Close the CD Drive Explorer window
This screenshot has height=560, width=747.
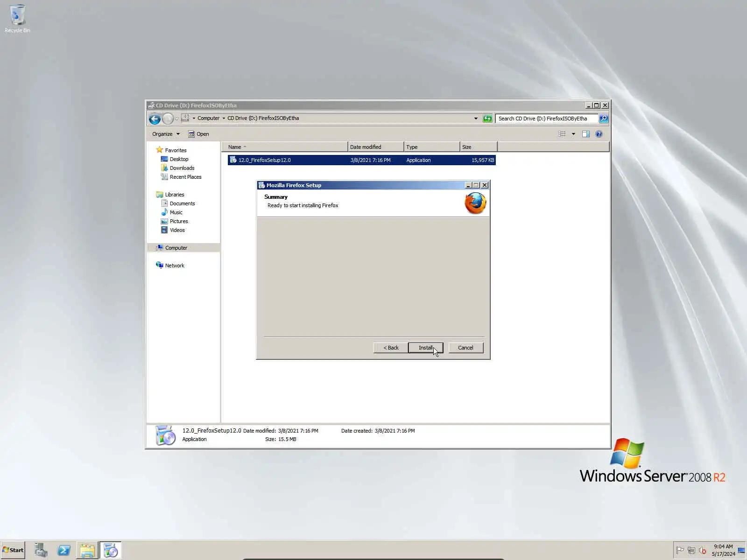605,105
